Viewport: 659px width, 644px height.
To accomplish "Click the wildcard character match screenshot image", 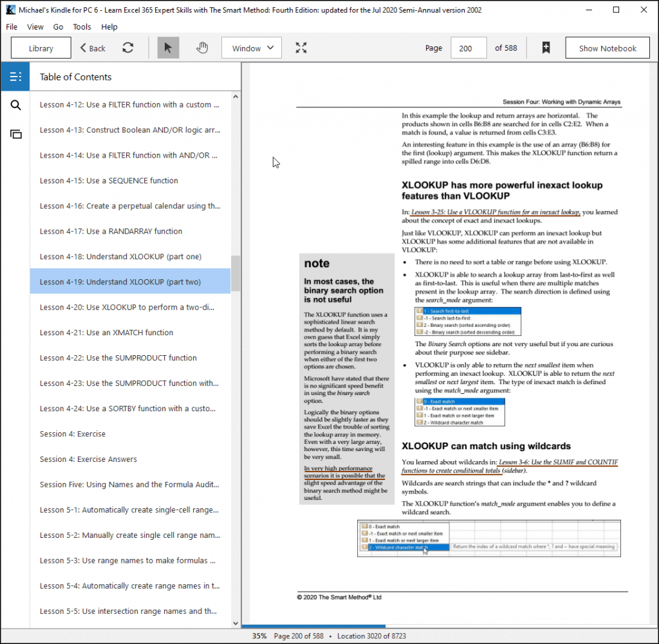I will coord(489,538).
